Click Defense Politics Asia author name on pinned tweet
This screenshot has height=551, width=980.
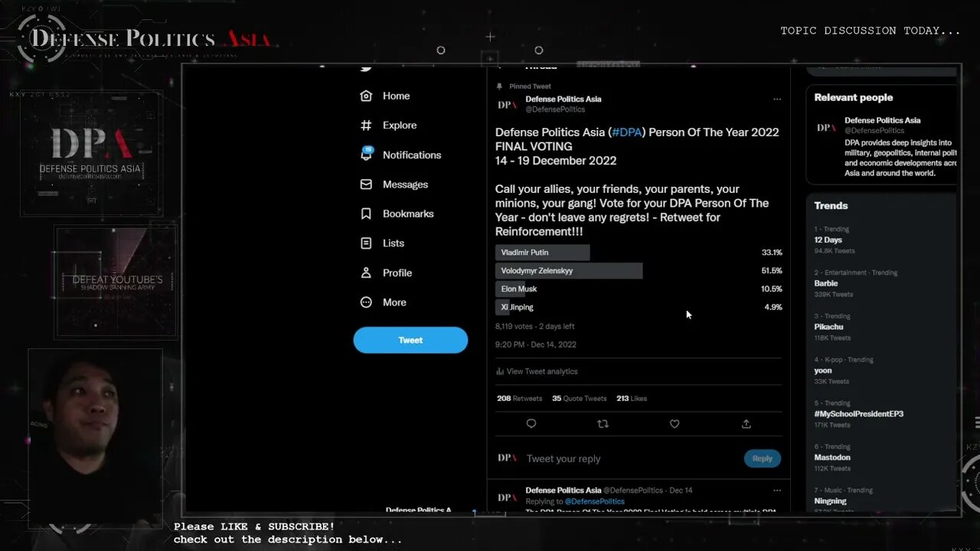click(x=563, y=99)
